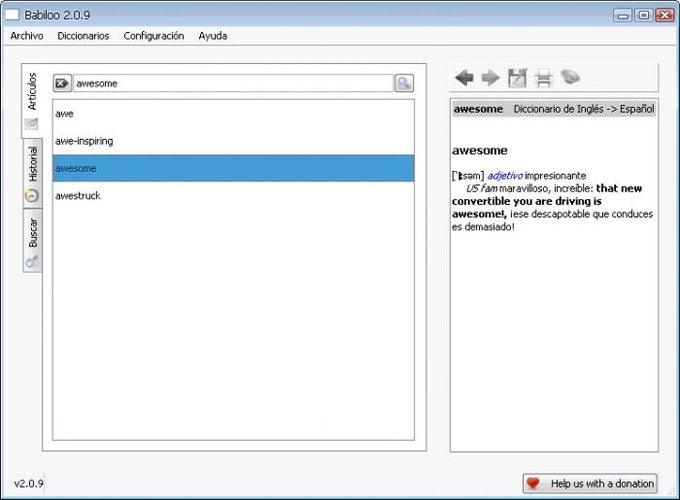Open the Ayuda menu
This screenshot has width=680, height=500.
click(x=213, y=36)
